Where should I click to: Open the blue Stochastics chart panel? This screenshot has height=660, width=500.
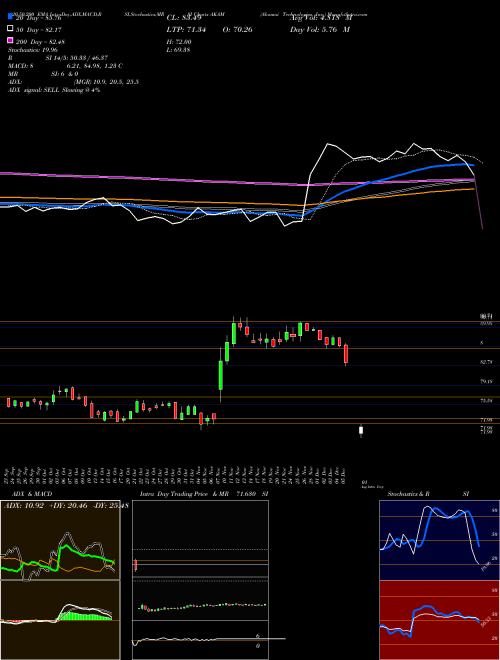[439, 540]
